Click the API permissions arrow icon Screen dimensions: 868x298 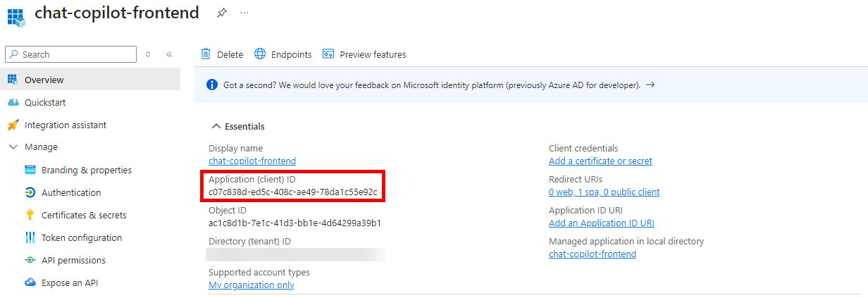pyautogui.click(x=30, y=260)
